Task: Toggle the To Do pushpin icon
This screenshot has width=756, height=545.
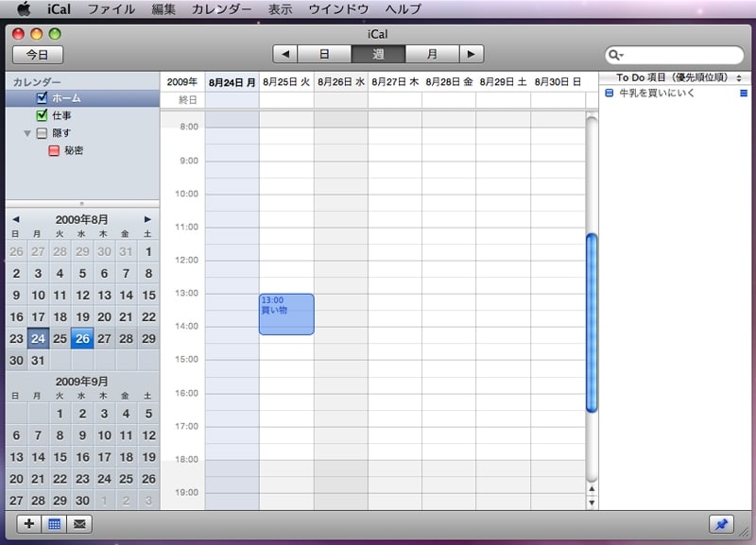Action: (x=721, y=524)
